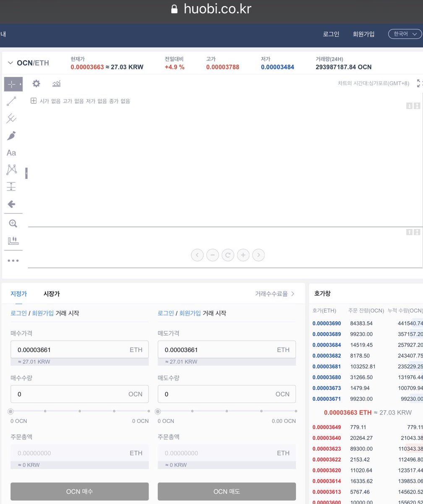Select the crosshair cursor tool
This screenshot has height=504, width=423.
coord(11,84)
